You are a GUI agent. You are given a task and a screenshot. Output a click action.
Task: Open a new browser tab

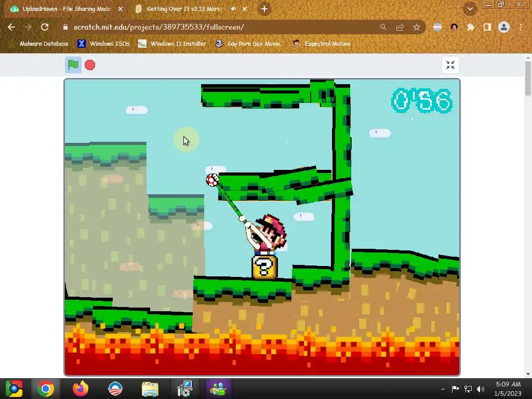click(x=264, y=9)
